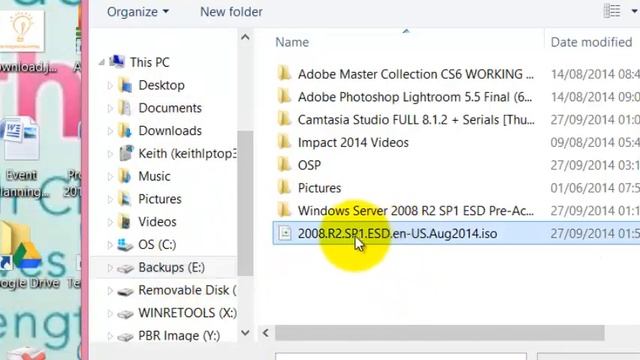Select Windows Server 2008 R2 SP1 ESD name
Viewport: 640px width, 360px height.
pyautogui.click(x=416, y=211)
